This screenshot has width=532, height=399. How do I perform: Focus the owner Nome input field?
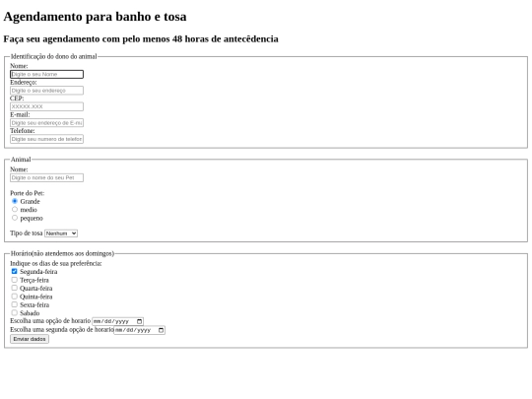pyautogui.click(x=47, y=74)
